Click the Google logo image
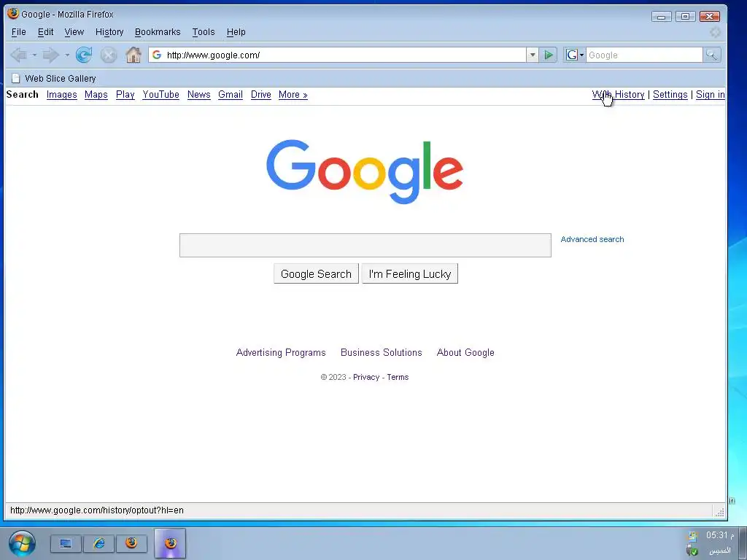 pyautogui.click(x=365, y=171)
